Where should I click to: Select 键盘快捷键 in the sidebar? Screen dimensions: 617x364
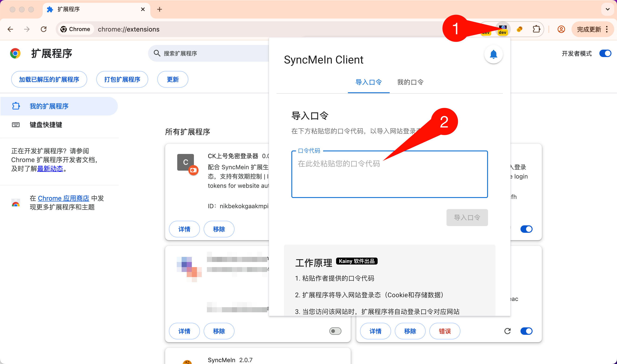point(46,125)
